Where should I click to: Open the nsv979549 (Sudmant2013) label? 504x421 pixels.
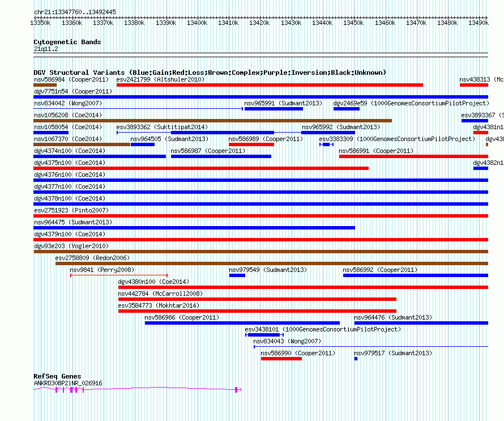click(268, 270)
